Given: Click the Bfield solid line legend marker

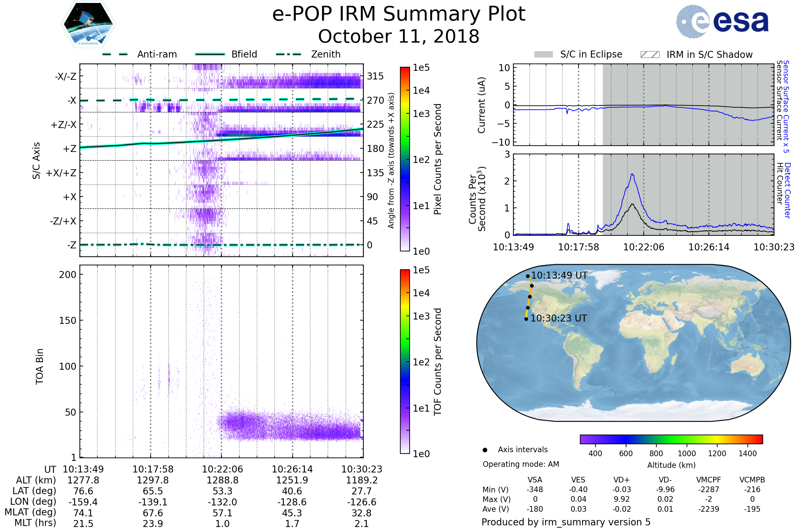Looking at the screenshot, I should click(x=210, y=54).
